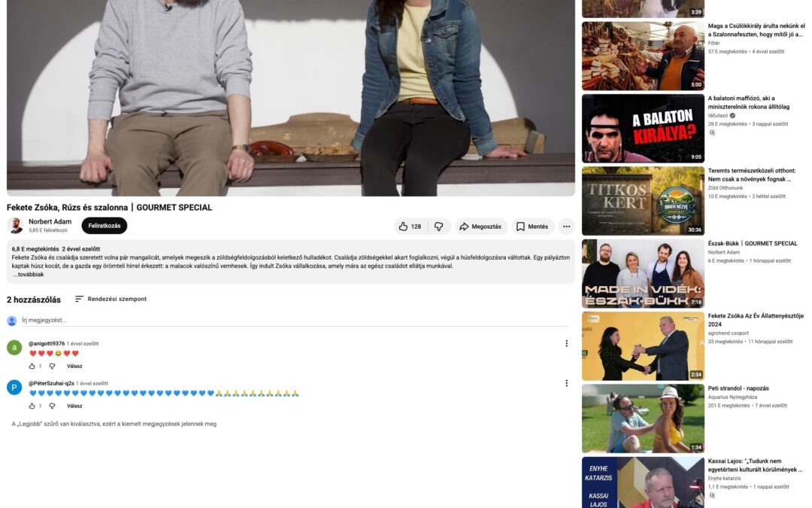Click the Megosztás share button

480,227
